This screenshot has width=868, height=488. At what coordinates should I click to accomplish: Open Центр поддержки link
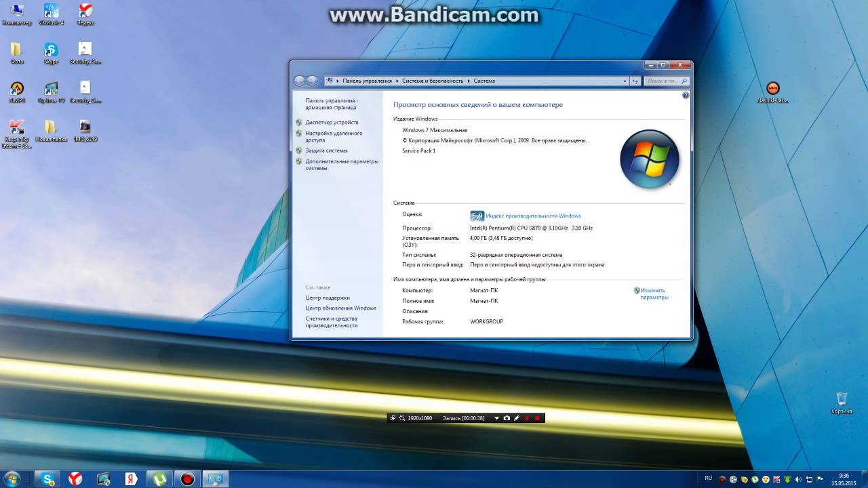coord(328,298)
